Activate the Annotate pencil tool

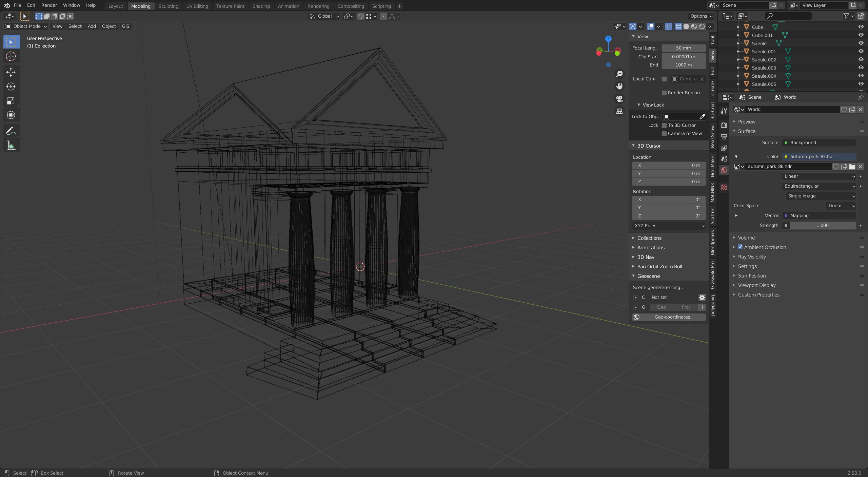pyautogui.click(x=11, y=131)
